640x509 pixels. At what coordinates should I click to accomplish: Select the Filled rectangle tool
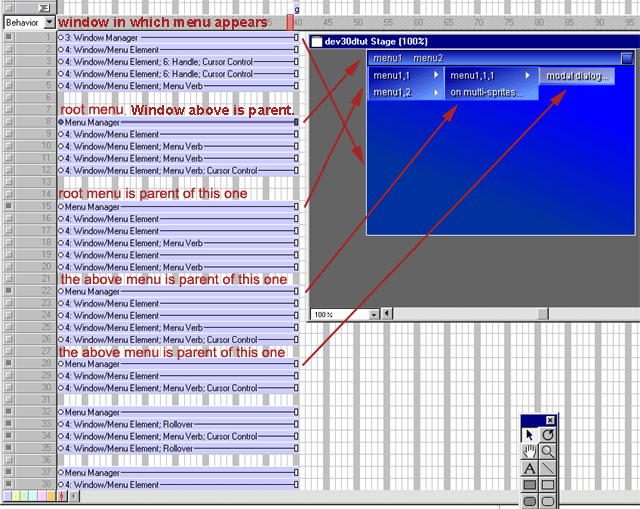pyautogui.click(x=530, y=486)
